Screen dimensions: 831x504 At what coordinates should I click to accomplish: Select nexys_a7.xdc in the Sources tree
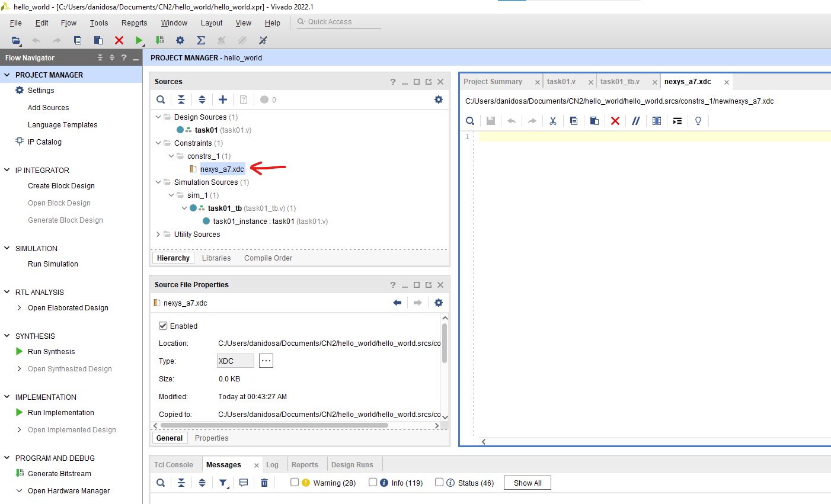222,169
